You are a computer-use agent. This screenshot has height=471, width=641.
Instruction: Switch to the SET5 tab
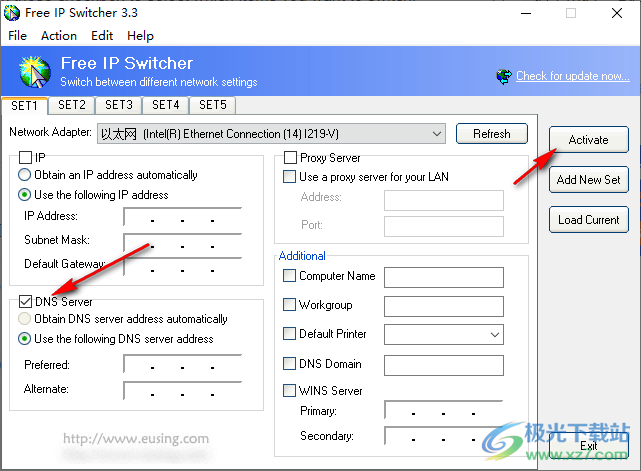(x=213, y=105)
